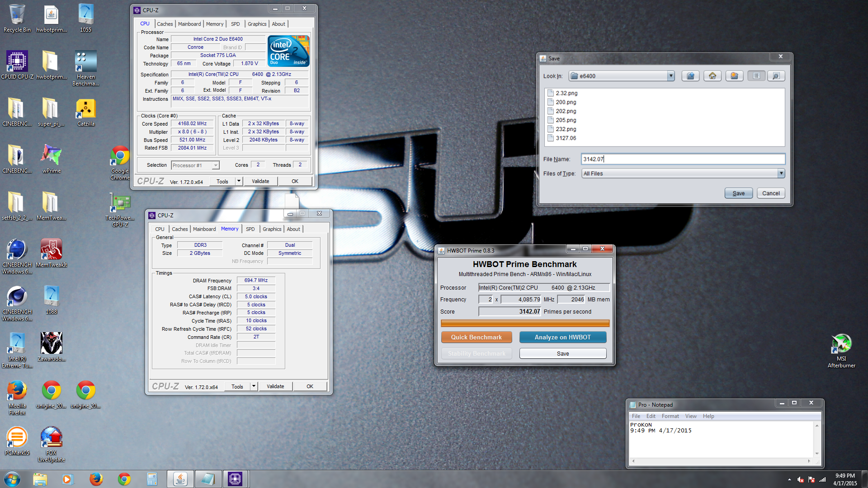Click the Create New Folder icon in Save dialog
This screenshot has height=488, width=868.
[734, 76]
